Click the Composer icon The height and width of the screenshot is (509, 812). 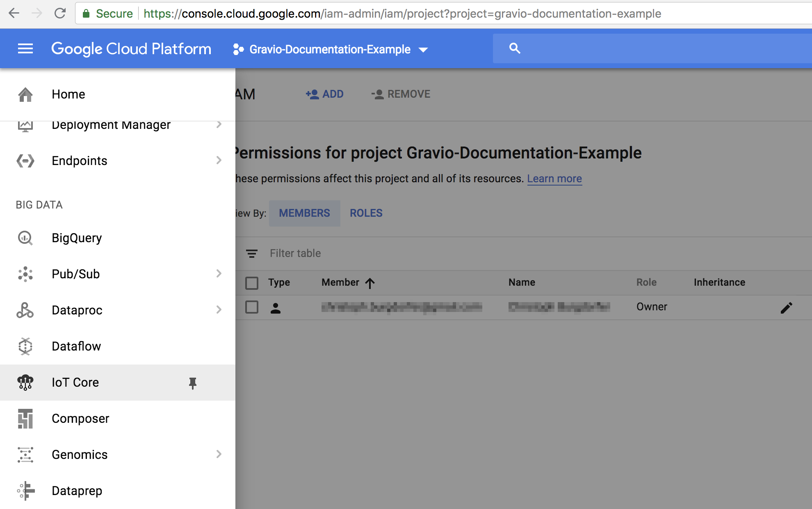[x=25, y=419]
